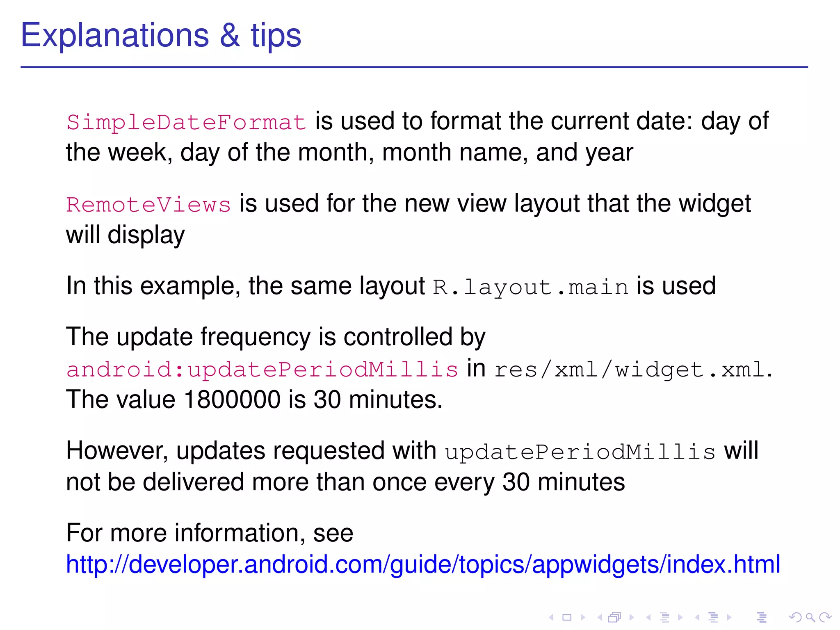Click the presentation outline icon

point(762,617)
